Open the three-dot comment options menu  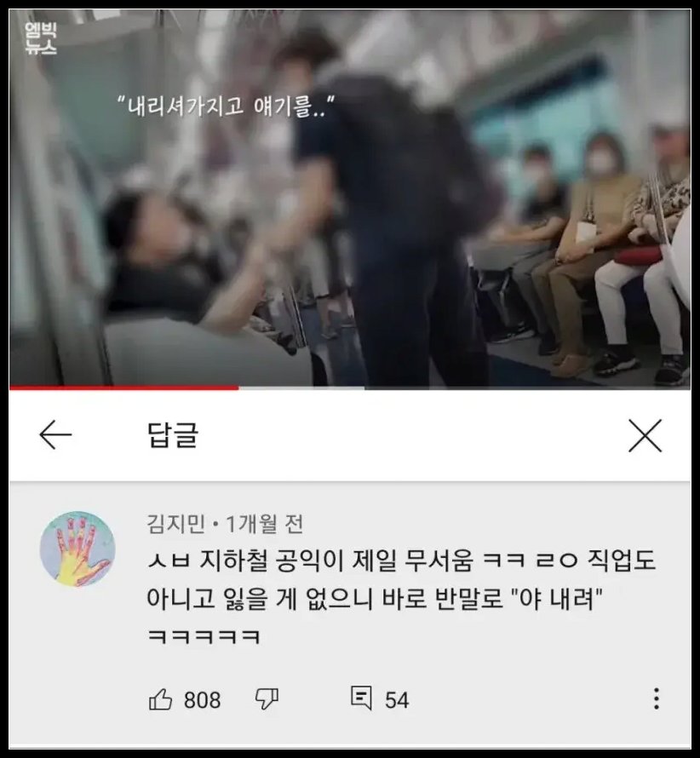click(656, 699)
